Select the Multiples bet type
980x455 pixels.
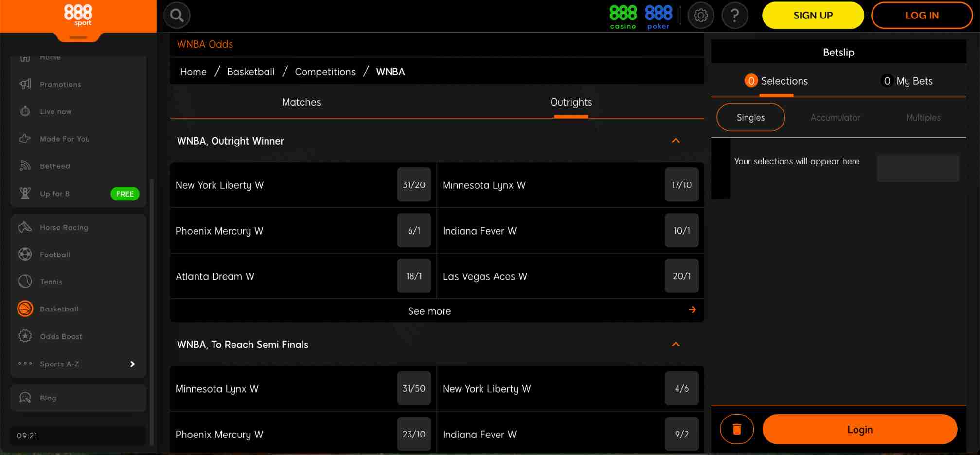point(923,118)
